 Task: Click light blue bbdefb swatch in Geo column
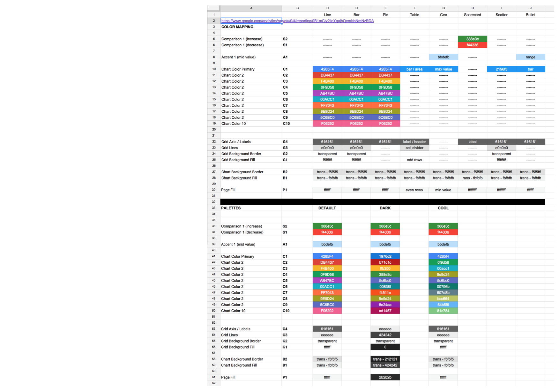(443, 57)
